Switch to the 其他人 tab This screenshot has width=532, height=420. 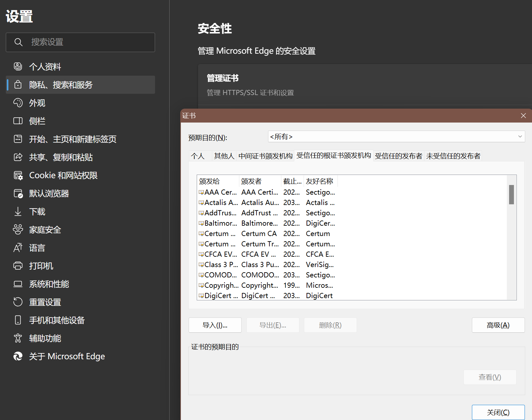point(224,156)
